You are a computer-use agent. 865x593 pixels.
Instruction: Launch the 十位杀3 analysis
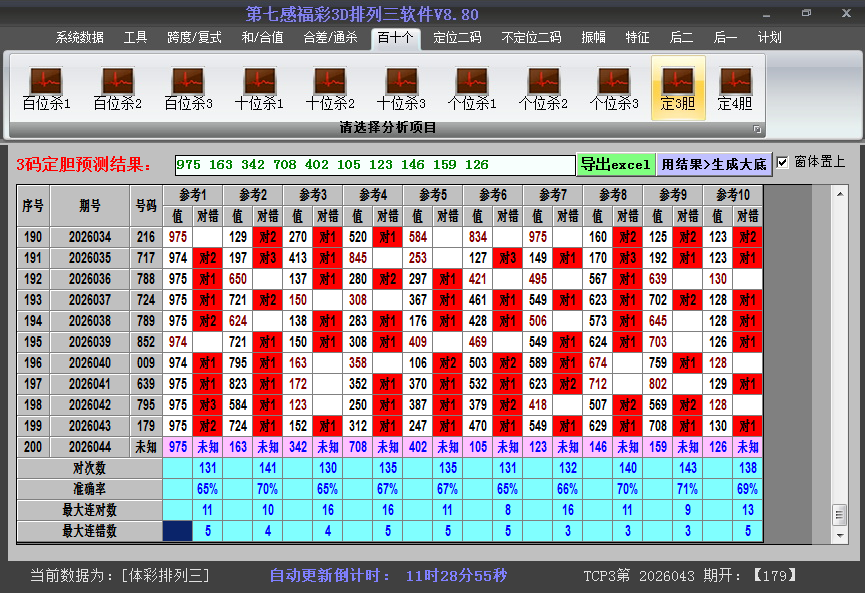[x=401, y=88]
